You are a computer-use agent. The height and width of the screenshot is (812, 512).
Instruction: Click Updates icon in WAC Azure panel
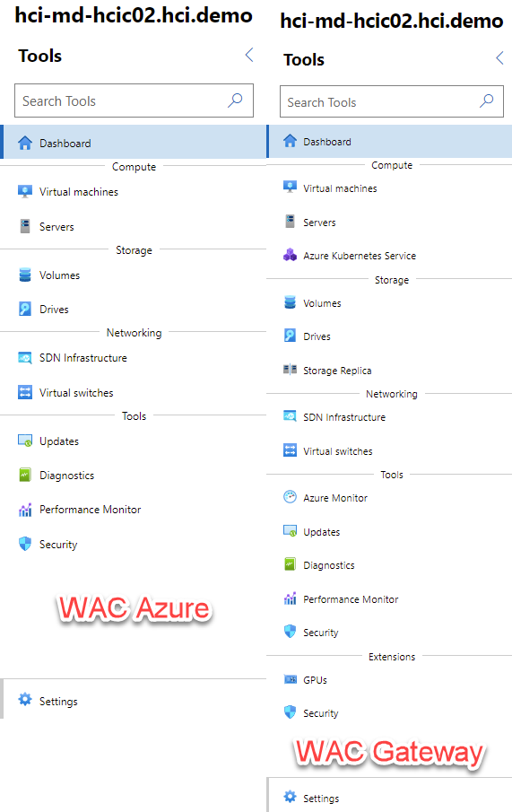point(25,441)
